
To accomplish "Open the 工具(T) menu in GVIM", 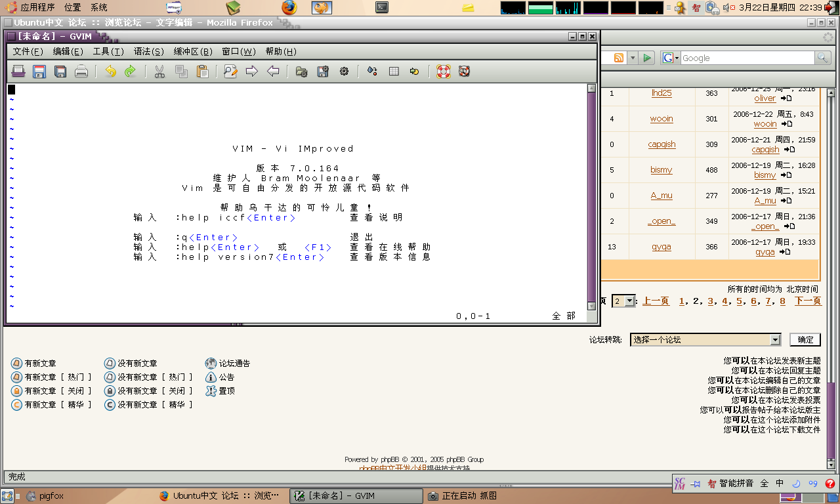I will pyautogui.click(x=108, y=51).
